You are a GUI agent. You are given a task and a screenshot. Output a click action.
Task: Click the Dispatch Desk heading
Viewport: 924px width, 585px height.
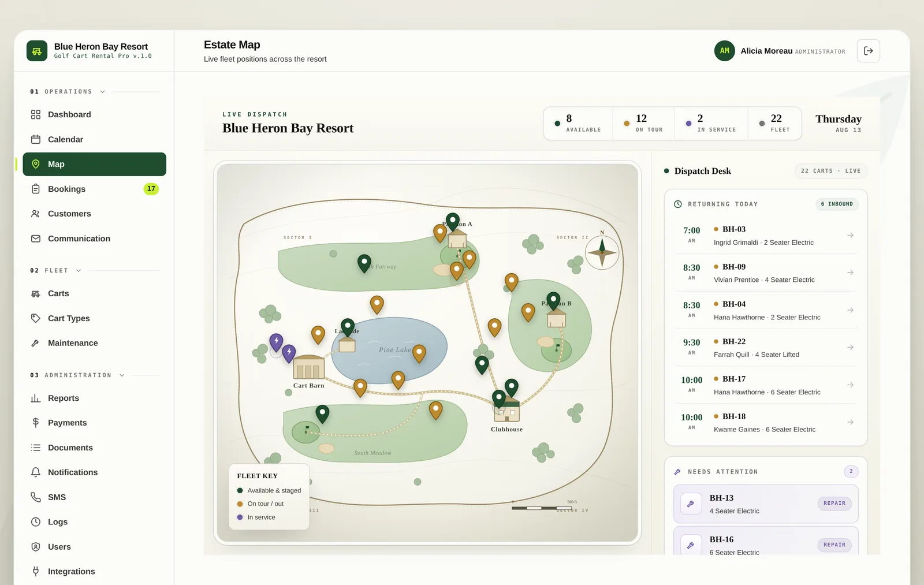tap(703, 171)
